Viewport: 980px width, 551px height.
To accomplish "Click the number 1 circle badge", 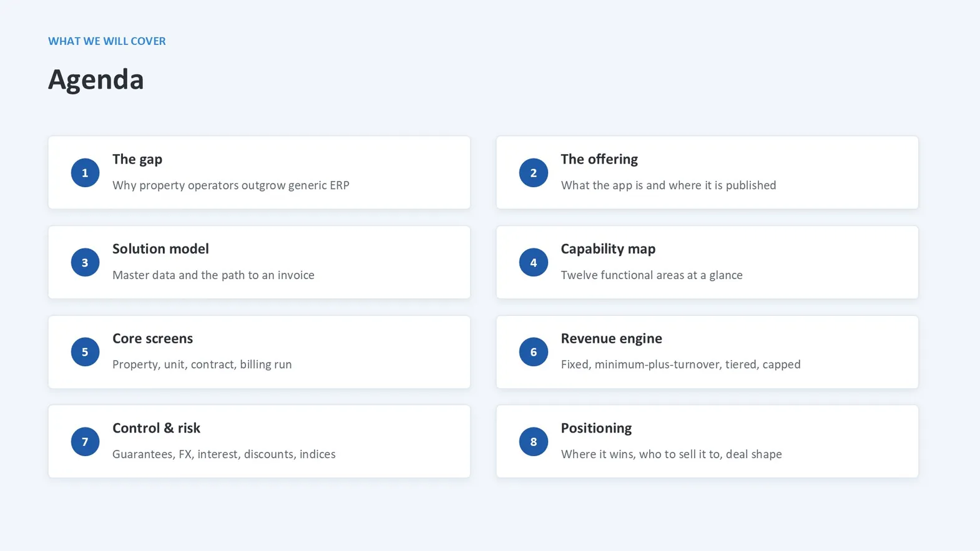I will coord(85,173).
